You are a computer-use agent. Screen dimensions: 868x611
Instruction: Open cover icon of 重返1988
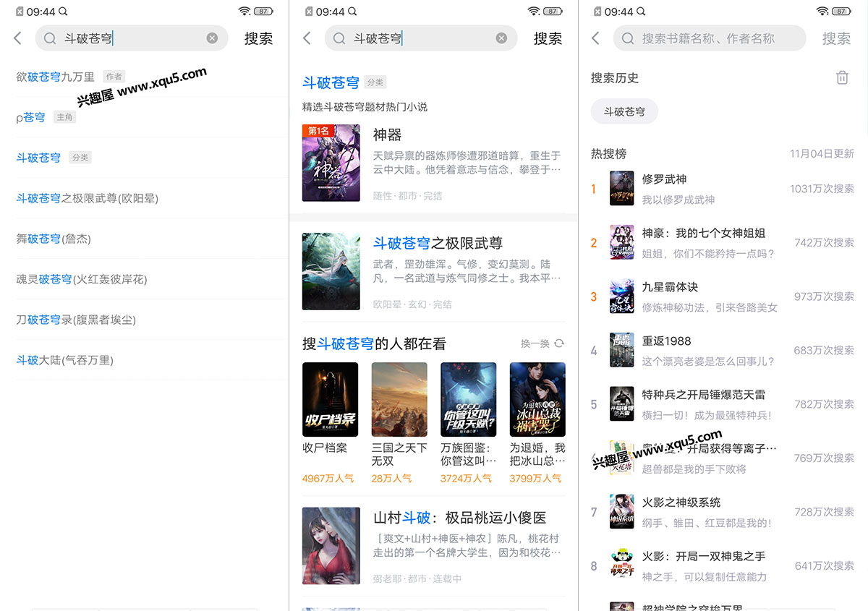click(622, 350)
